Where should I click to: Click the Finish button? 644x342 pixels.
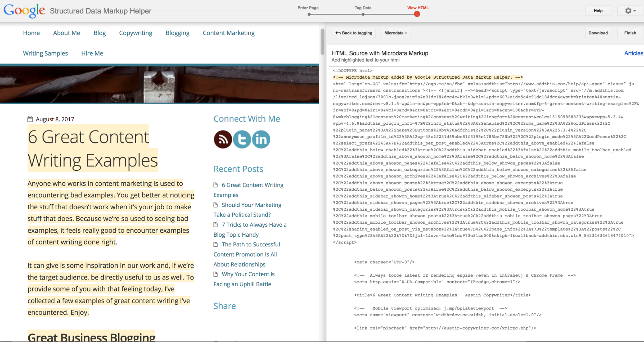[x=630, y=33]
